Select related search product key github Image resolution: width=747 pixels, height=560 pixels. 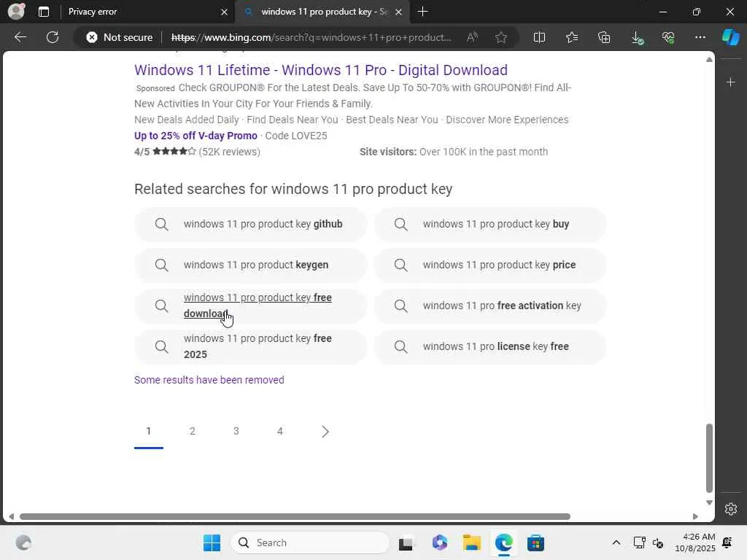point(251,225)
